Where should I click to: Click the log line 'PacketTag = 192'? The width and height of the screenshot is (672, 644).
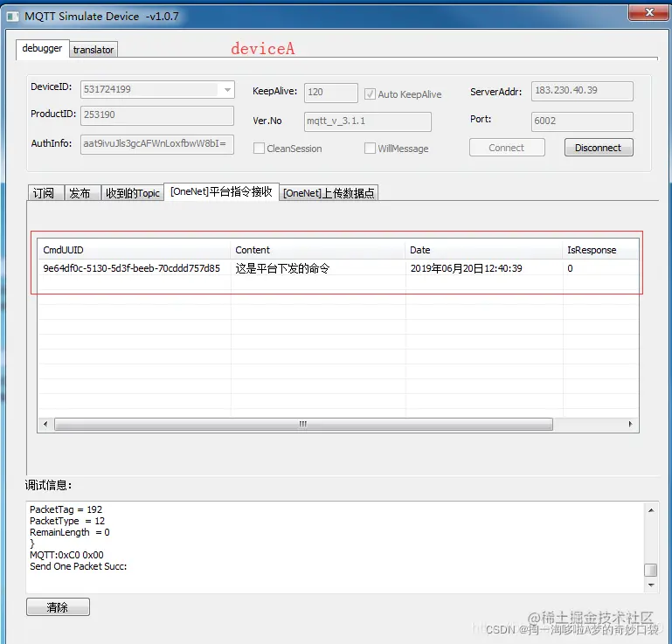[x=66, y=509]
